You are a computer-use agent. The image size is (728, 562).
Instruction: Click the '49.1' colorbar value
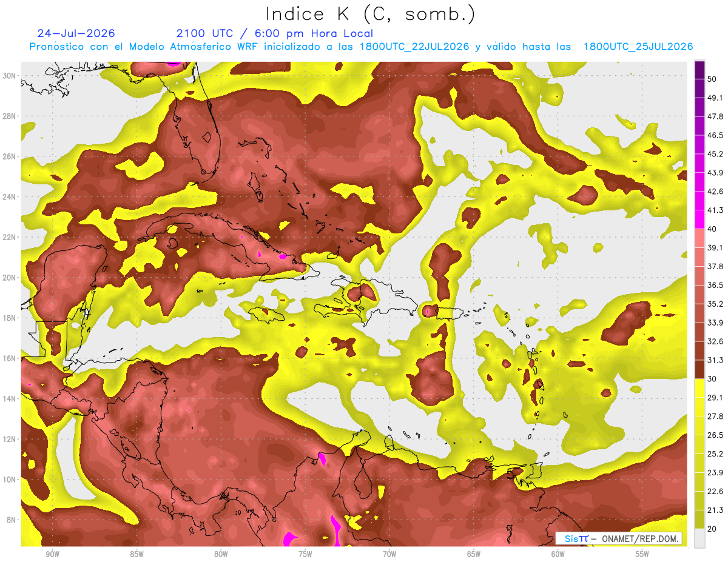716,98
